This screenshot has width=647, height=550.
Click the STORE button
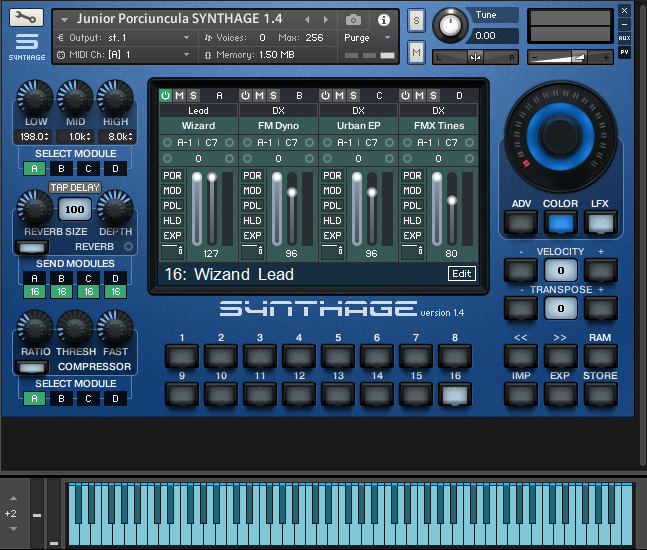(600, 394)
